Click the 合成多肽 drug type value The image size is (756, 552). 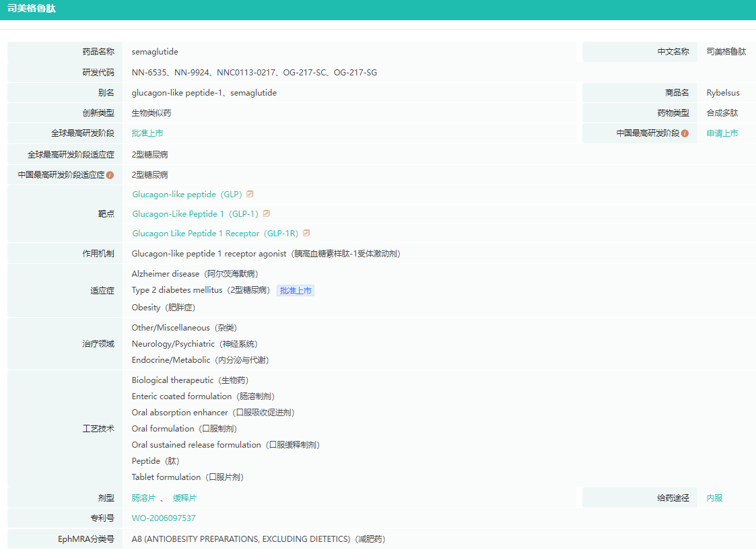722,113
